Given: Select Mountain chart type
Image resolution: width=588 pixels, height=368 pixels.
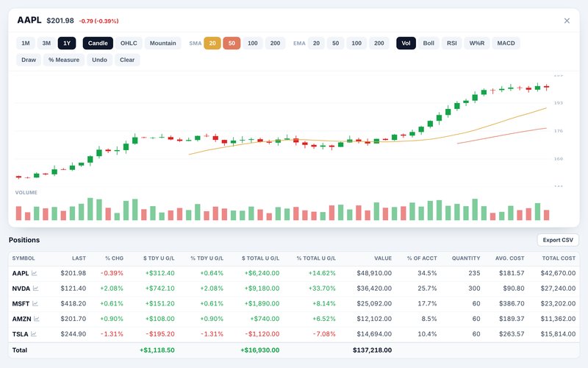Looking at the screenshot, I should tap(162, 43).
